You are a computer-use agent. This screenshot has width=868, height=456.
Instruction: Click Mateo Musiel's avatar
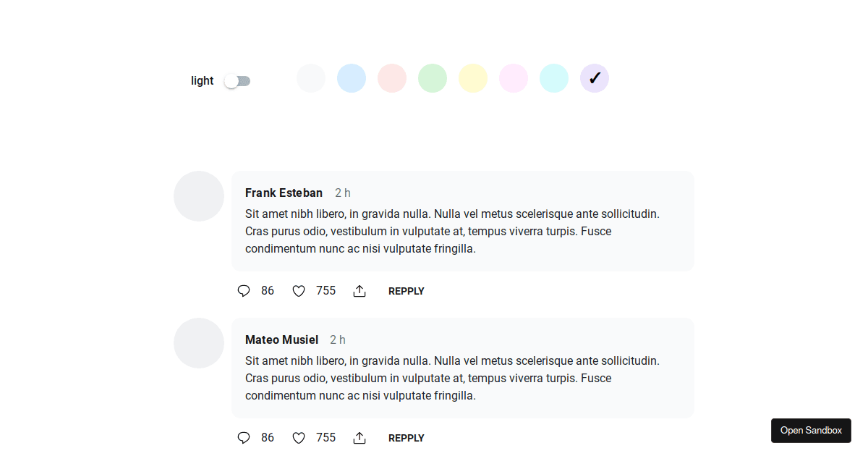point(199,342)
